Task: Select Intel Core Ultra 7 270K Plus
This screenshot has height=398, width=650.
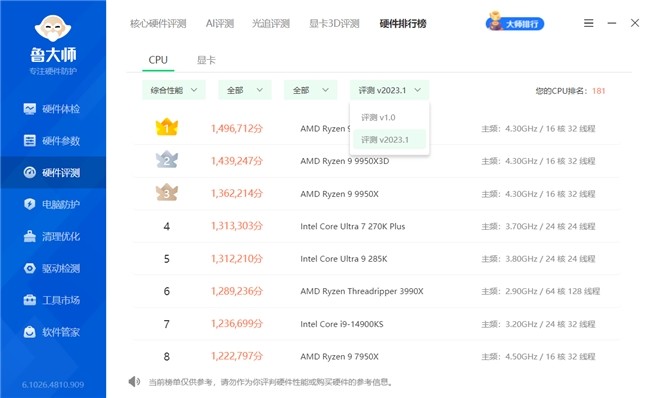Action: [353, 226]
